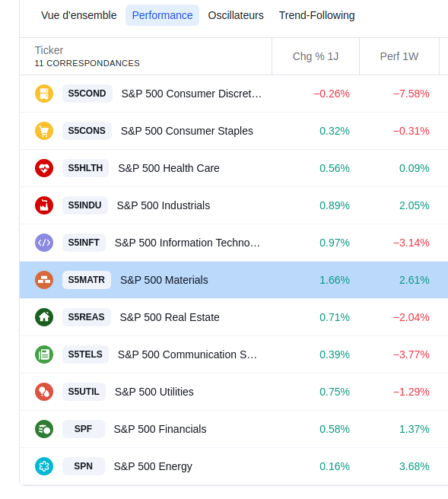
Task: Click S&P 500 Materials name
Action: click(x=164, y=280)
